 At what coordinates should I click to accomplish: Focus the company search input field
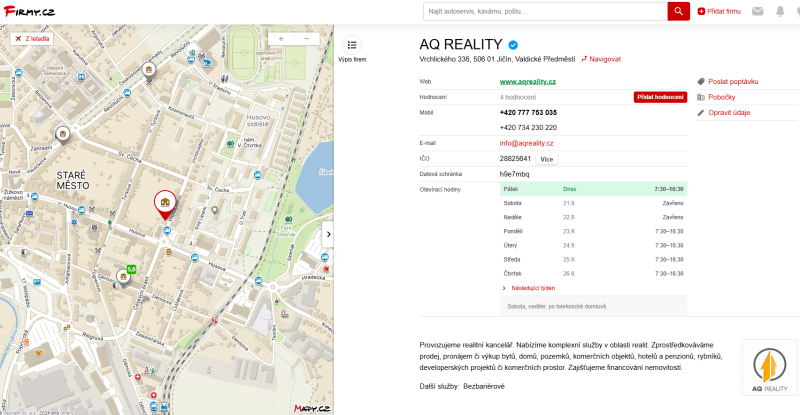tap(545, 11)
